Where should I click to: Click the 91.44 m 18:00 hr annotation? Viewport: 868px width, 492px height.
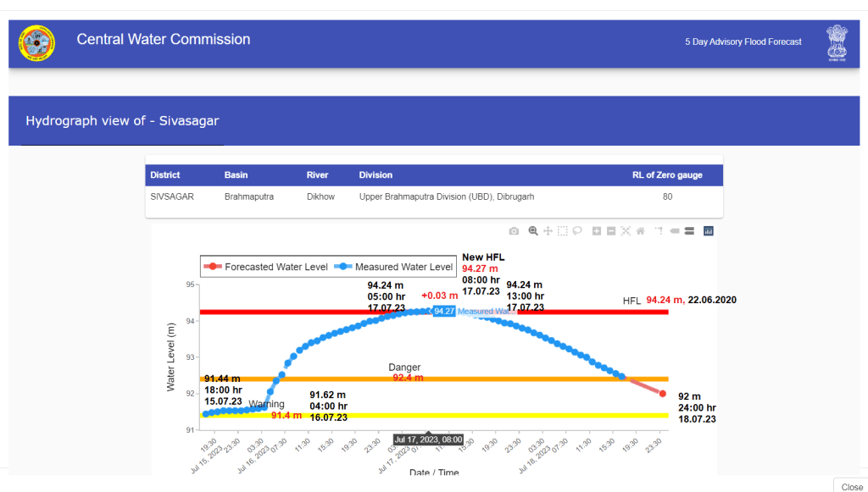(223, 390)
